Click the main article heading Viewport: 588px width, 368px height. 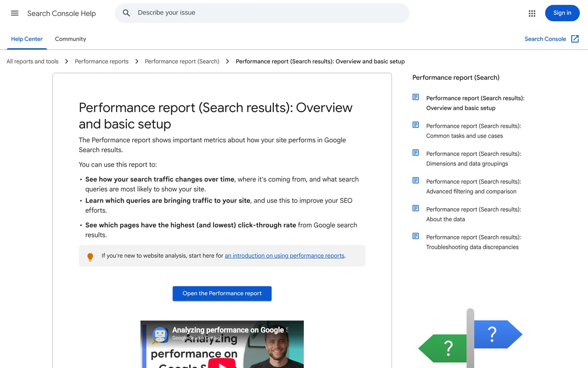216,116
